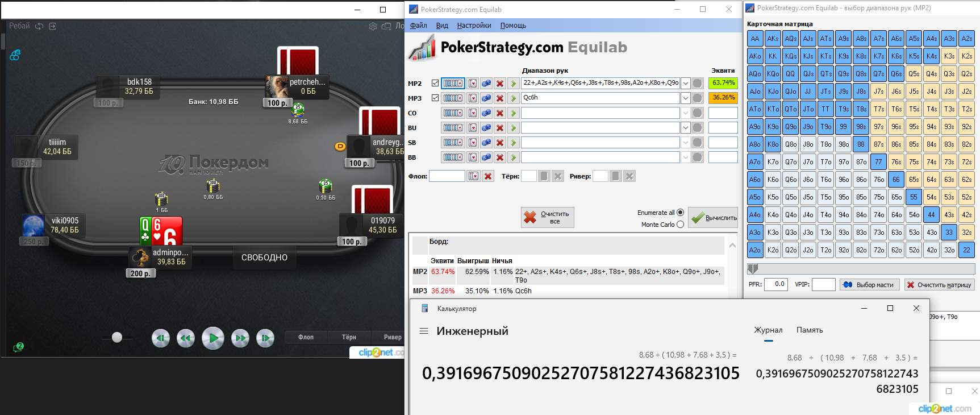Click the Флоп cards input field
This screenshot has height=415, width=980.
[x=447, y=176]
